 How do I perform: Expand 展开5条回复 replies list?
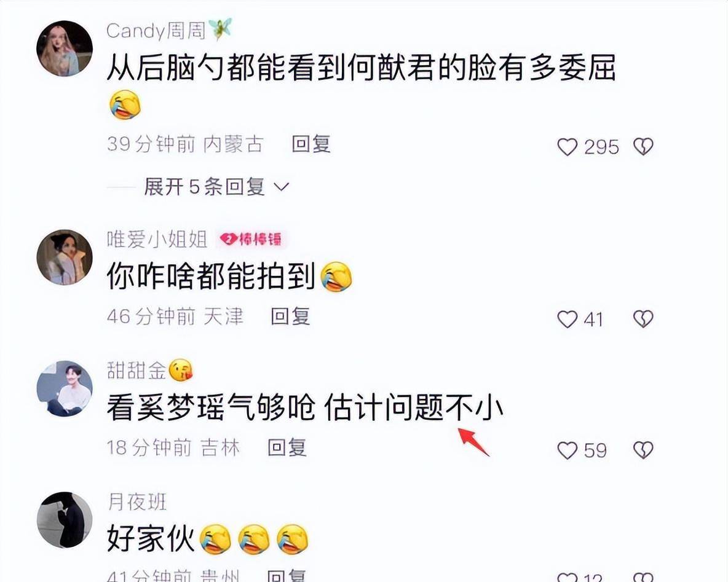pyautogui.click(x=204, y=187)
